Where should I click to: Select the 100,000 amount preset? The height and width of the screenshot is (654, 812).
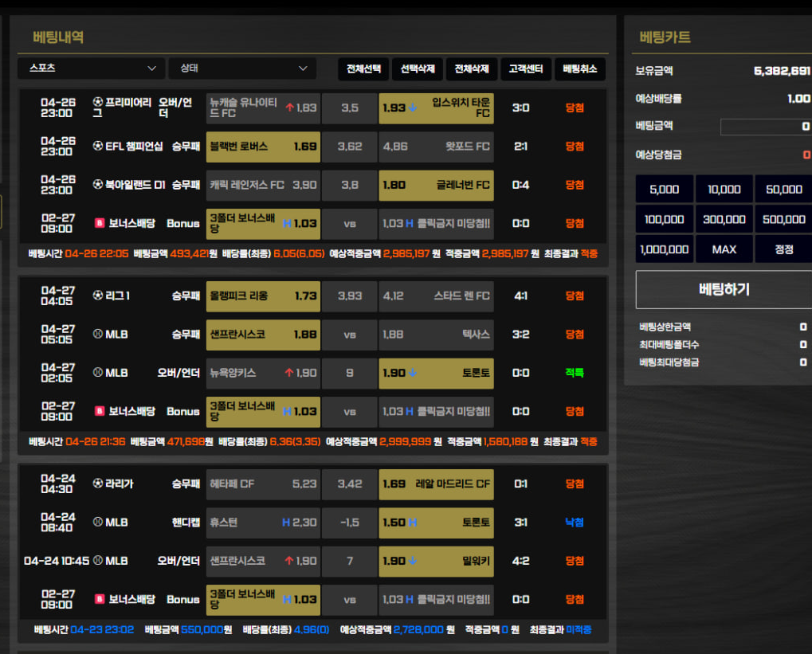[x=664, y=219]
